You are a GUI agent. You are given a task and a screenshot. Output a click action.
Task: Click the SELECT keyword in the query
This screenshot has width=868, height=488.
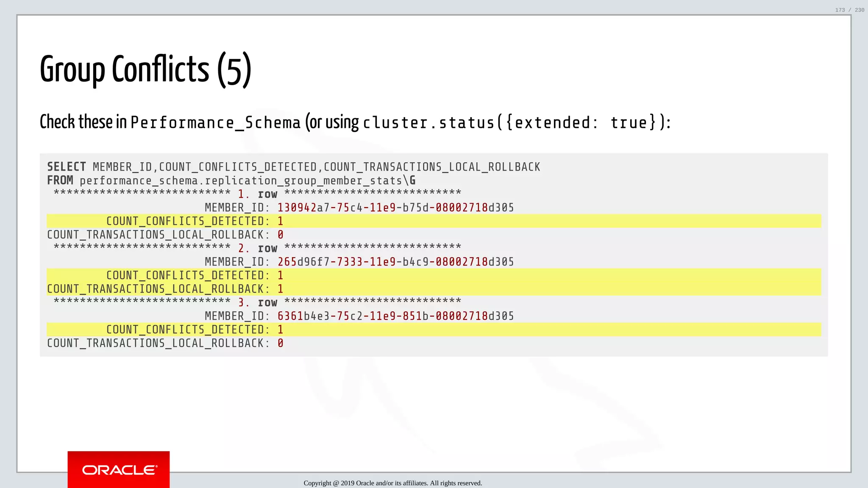tap(67, 167)
